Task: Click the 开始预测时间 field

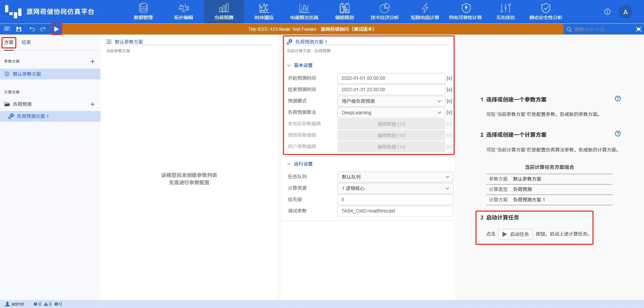Action: click(391, 78)
